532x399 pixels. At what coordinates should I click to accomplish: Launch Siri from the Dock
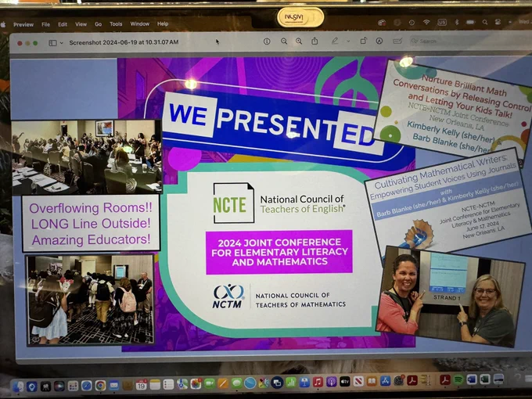[x=59, y=386]
